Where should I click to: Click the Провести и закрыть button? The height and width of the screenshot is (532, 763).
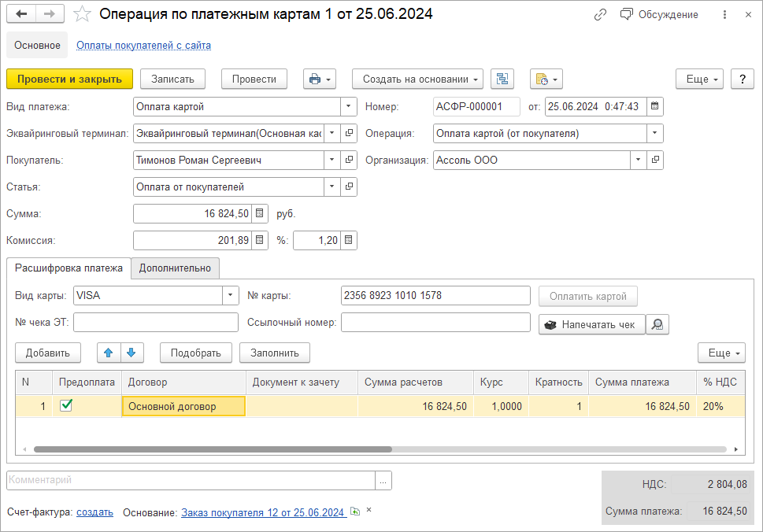tap(69, 79)
